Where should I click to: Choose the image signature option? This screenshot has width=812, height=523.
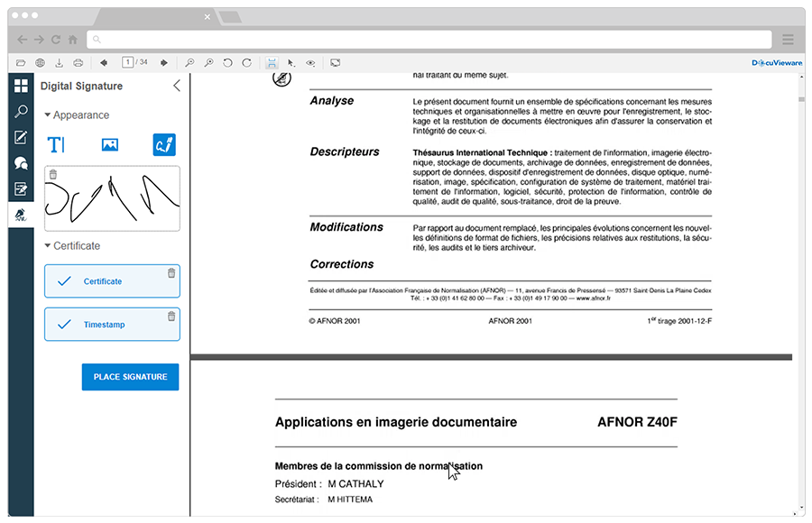pos(110,143)
